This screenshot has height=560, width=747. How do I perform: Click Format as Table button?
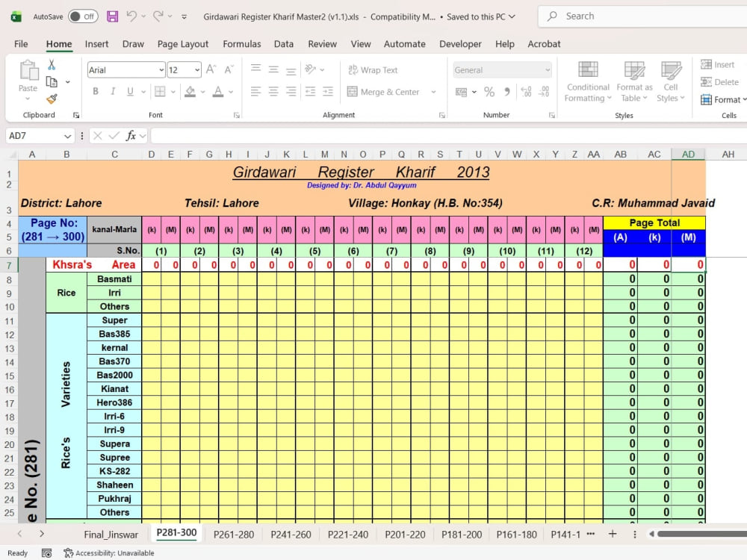coord(634,82)
